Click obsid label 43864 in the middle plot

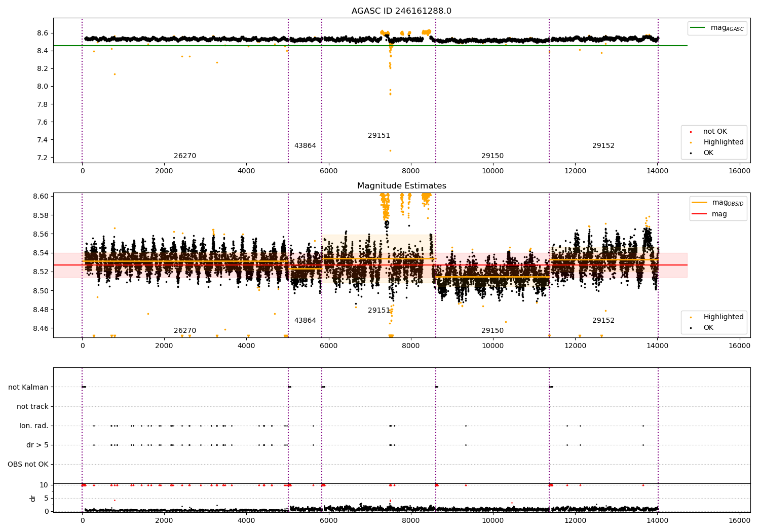[x=305, y=321]
